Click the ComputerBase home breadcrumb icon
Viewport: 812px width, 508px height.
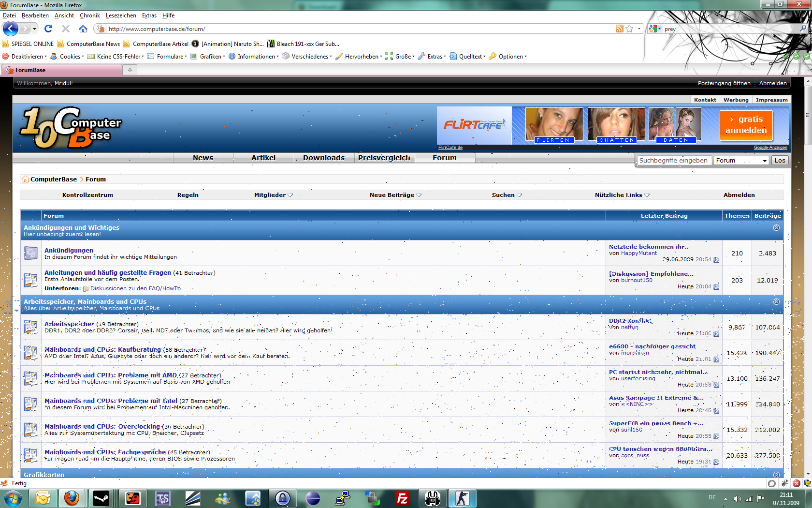click(x=25, y=179)
